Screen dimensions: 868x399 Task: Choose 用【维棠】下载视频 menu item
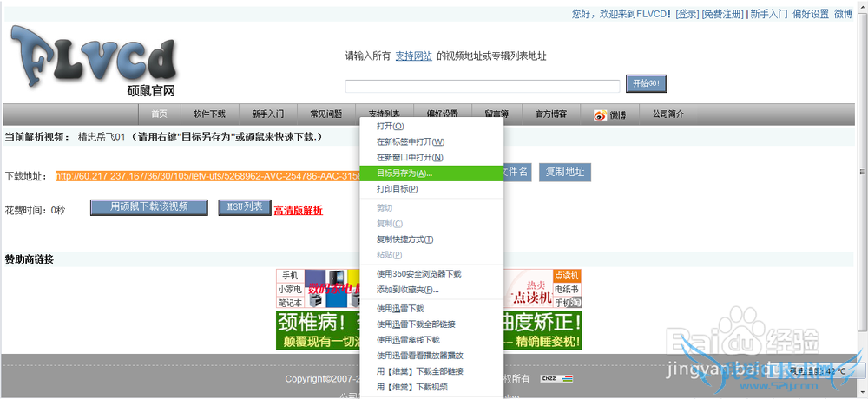431,386
